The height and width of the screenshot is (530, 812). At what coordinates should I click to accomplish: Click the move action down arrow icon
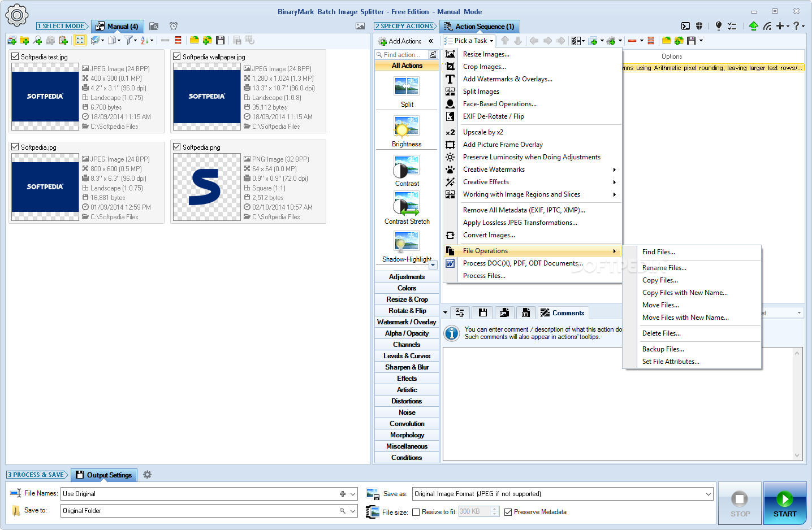517,41
